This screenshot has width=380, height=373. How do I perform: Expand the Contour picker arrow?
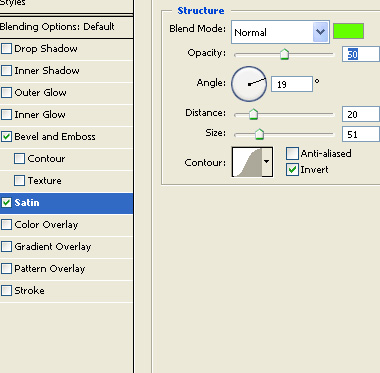267,162
